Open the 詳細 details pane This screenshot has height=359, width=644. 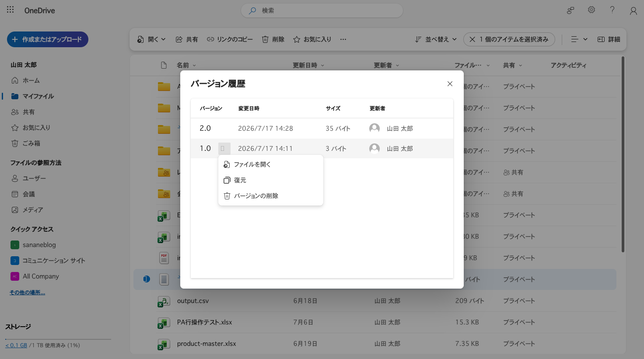pyautogui.click(x=609, y=39)
